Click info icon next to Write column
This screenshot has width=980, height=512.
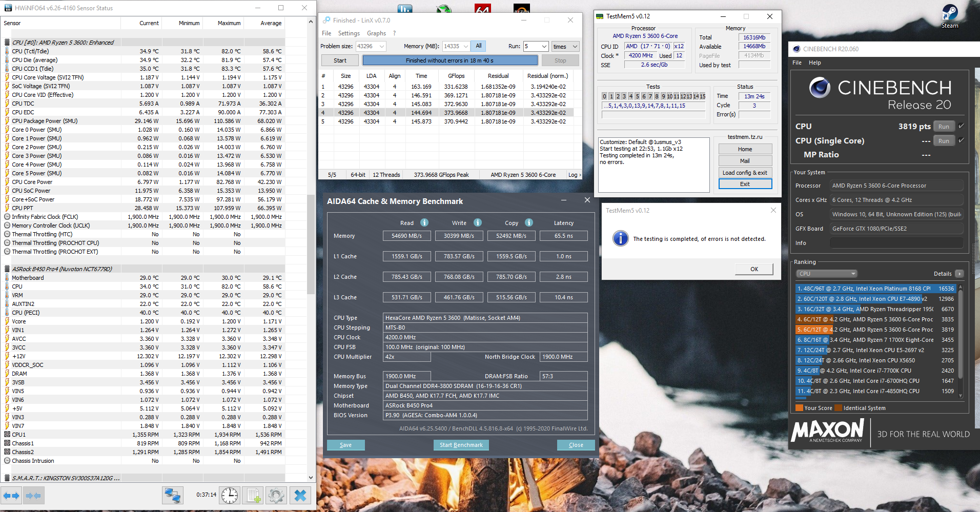click(478, 222)
